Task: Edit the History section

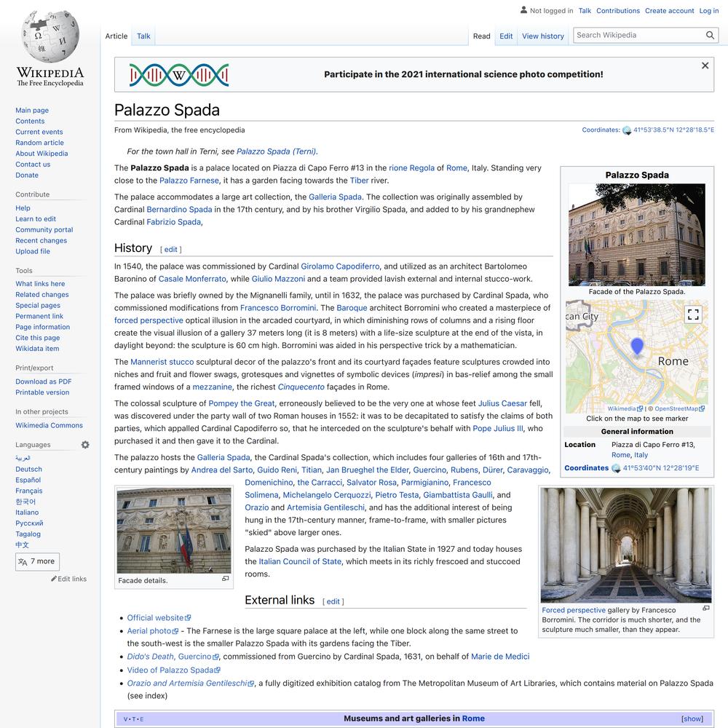Action: pyautogui.click(x=171, y=249)
